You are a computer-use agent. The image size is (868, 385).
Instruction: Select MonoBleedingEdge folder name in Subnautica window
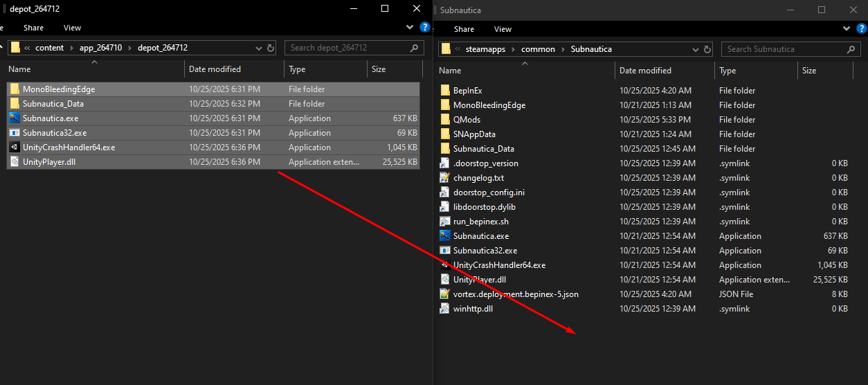click(489, 105)
